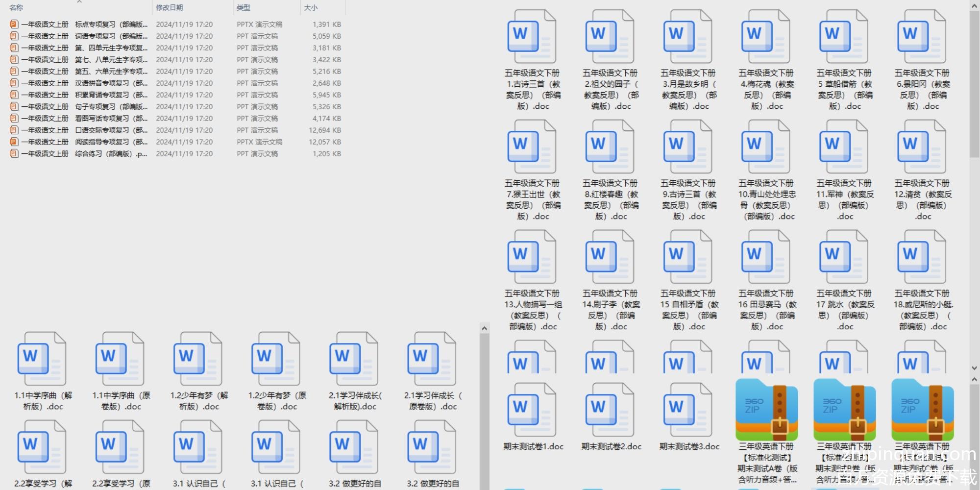Click the 12.清贫 Word document icon
This screenshot has height=490, width=980.
(x=922, y=147)
